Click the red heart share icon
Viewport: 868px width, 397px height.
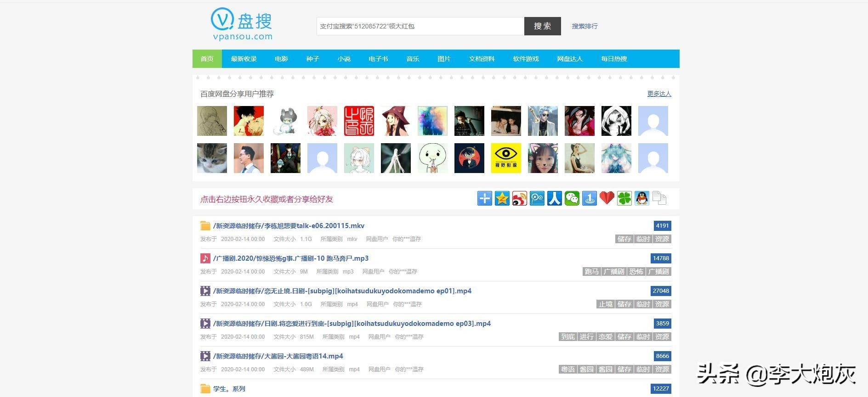tap(607, 198)
